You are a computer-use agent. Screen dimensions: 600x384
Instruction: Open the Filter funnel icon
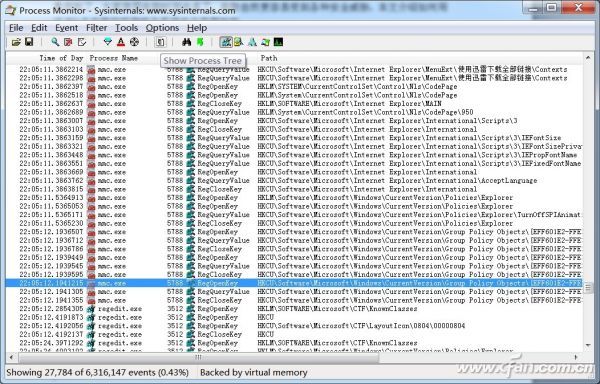pyautogui.click(x=108, y=42)
